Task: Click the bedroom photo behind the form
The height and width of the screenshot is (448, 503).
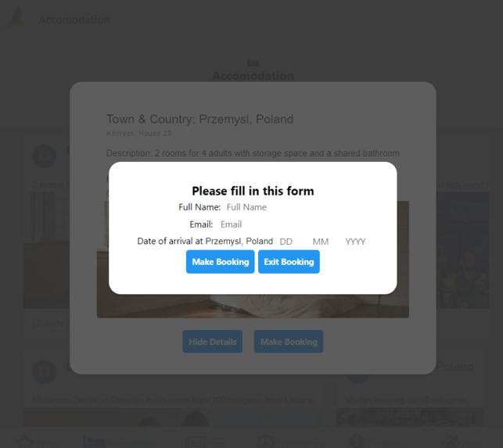Action: pos(253,306)
